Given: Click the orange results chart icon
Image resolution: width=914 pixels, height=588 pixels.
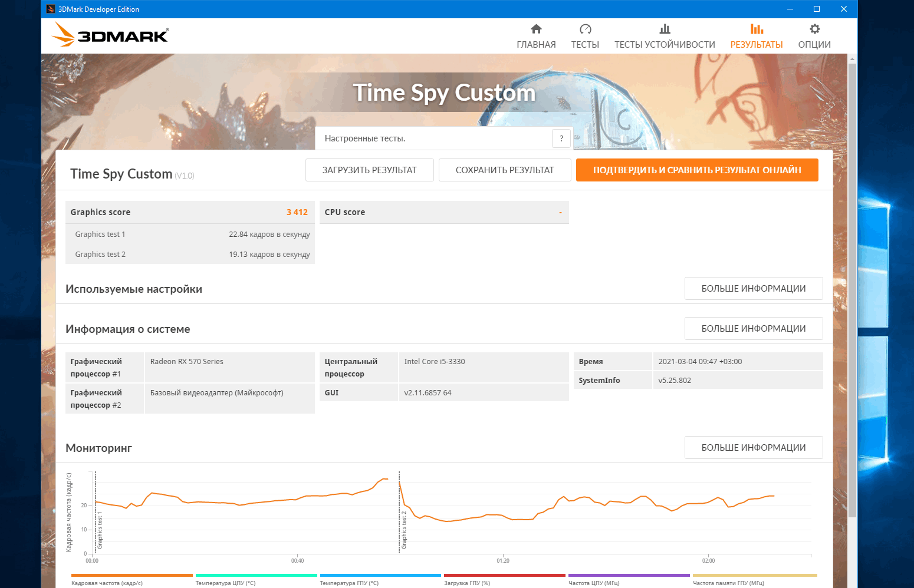Looking at the screenshot, I should coord(757,29).
